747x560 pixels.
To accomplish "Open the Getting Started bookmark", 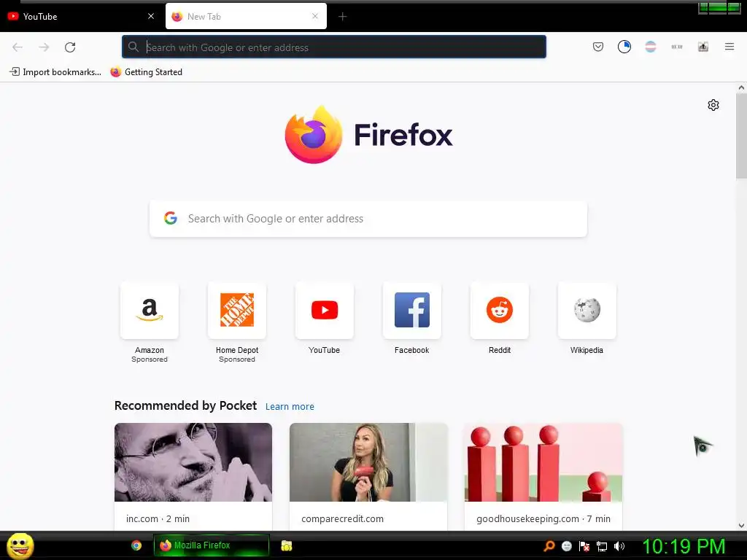I will 146,72.
